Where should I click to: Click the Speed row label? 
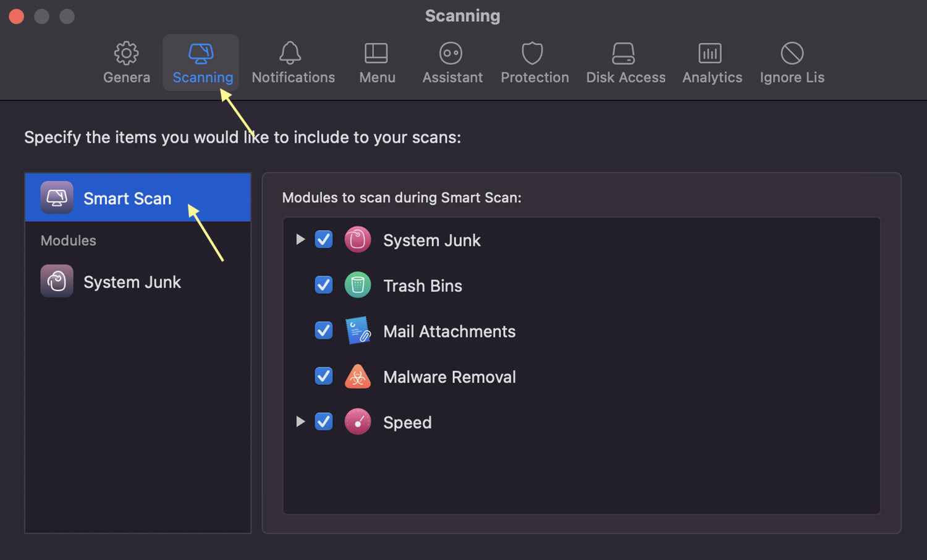(407, 423)
